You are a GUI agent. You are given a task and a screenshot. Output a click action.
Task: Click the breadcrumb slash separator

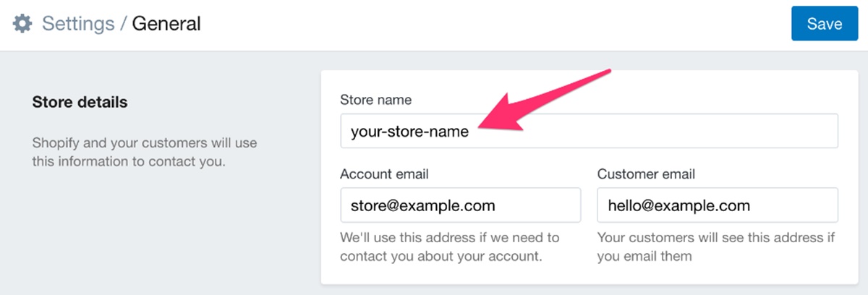click(124, 24)
